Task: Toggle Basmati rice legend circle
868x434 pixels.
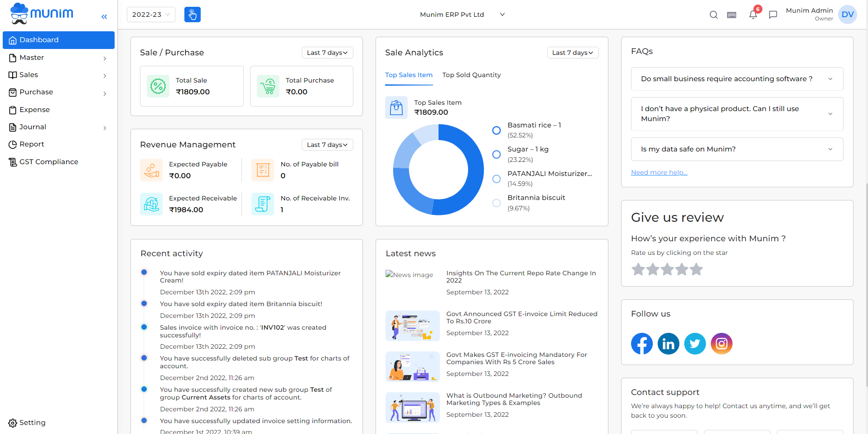Action: 497,130
